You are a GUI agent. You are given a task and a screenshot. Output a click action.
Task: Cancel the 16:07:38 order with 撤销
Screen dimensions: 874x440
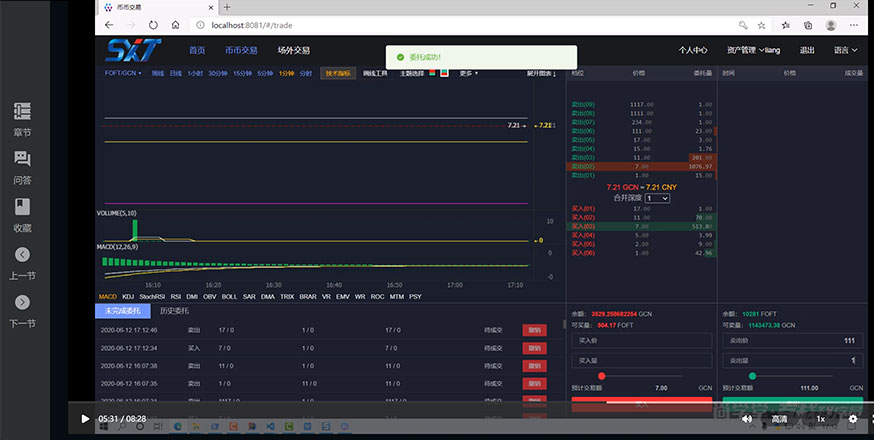coord(534,366)
